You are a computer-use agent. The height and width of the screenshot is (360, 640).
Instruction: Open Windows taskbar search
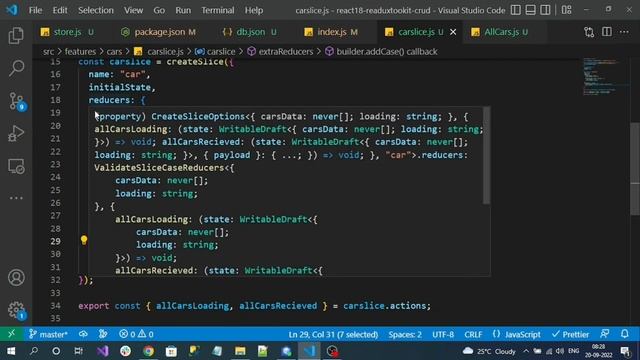34,351
